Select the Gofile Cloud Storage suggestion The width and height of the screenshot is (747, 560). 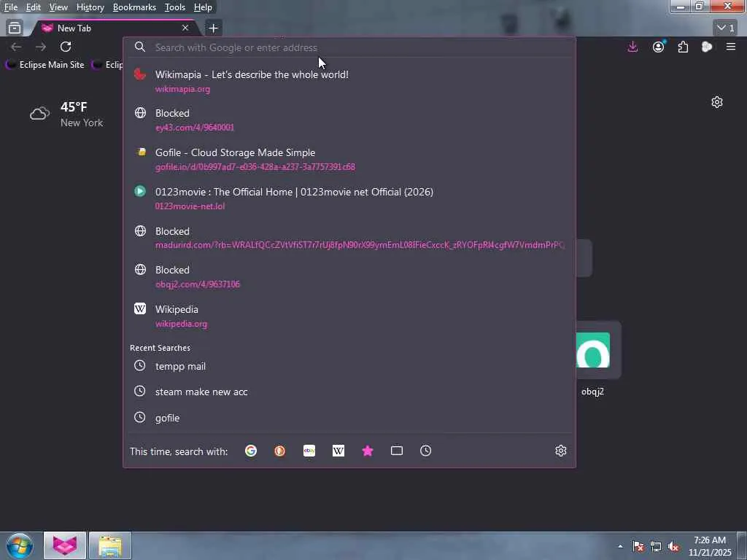[349, 159]
